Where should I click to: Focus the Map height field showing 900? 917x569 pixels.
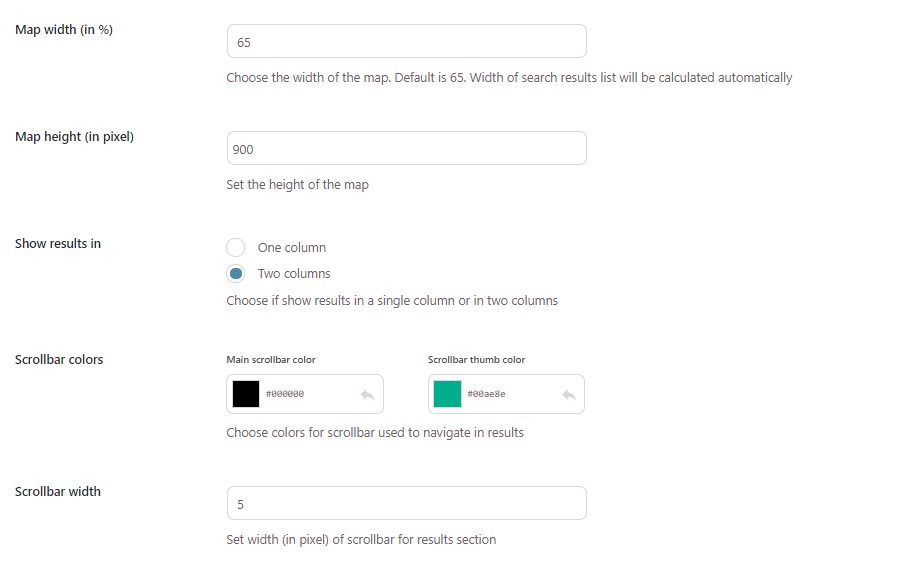pos(406,148)
